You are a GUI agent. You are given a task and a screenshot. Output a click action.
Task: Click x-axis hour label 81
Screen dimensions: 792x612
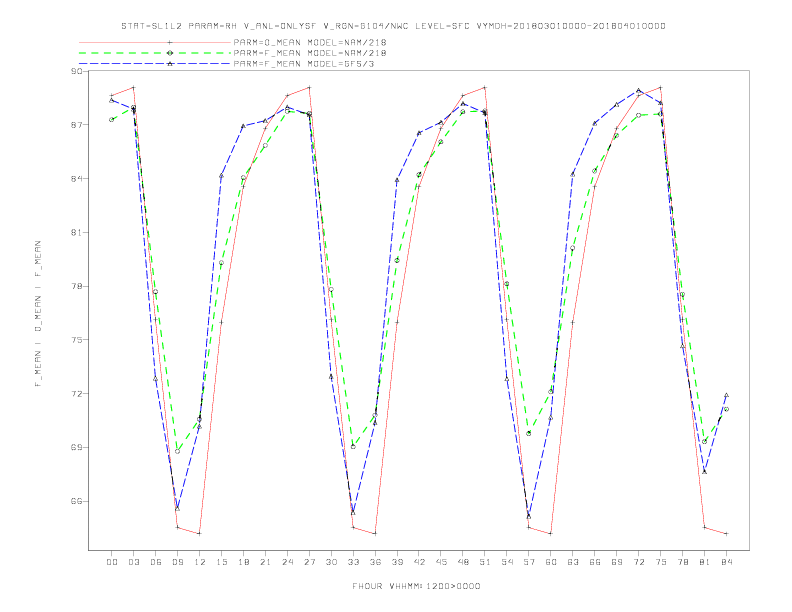(x=705, y=562)
